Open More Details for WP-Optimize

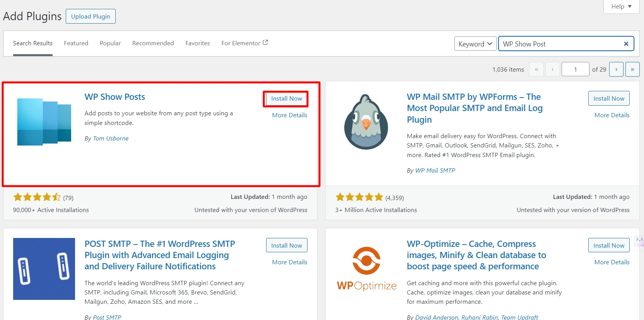pyautogui.click(x=612, y=262)
